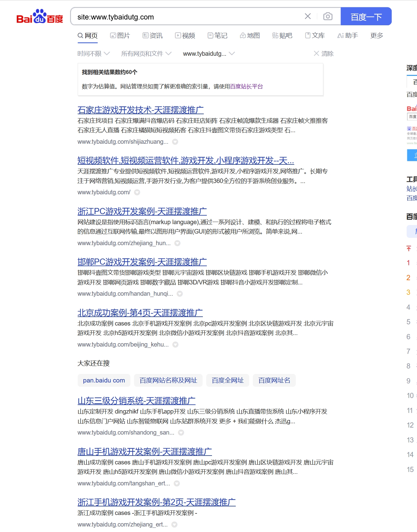Click the www.tybaidutg.com/tangshan_ert... URL
The image size is (417, 532).
coord(124,483)
